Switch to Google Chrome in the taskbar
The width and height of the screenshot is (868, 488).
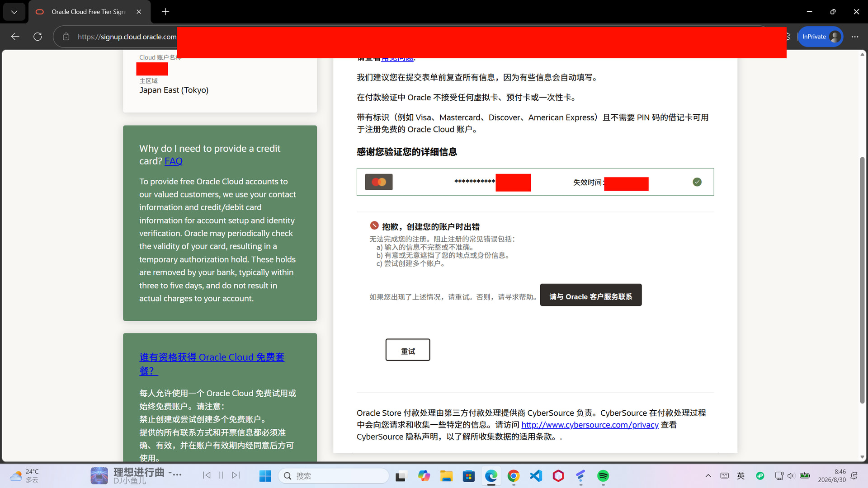click(514, 476)
